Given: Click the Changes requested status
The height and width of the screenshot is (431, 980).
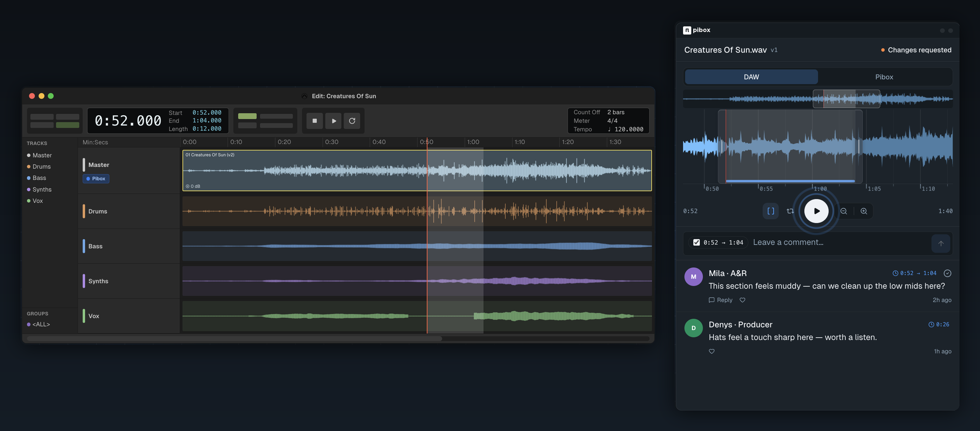Looking at the screenshot, I should 916,50.
